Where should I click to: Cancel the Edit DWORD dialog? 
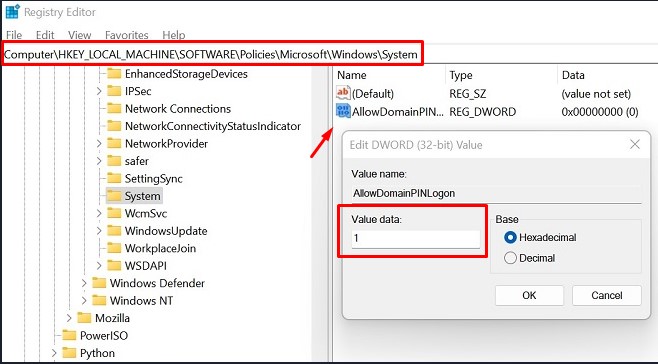(607, 296)
